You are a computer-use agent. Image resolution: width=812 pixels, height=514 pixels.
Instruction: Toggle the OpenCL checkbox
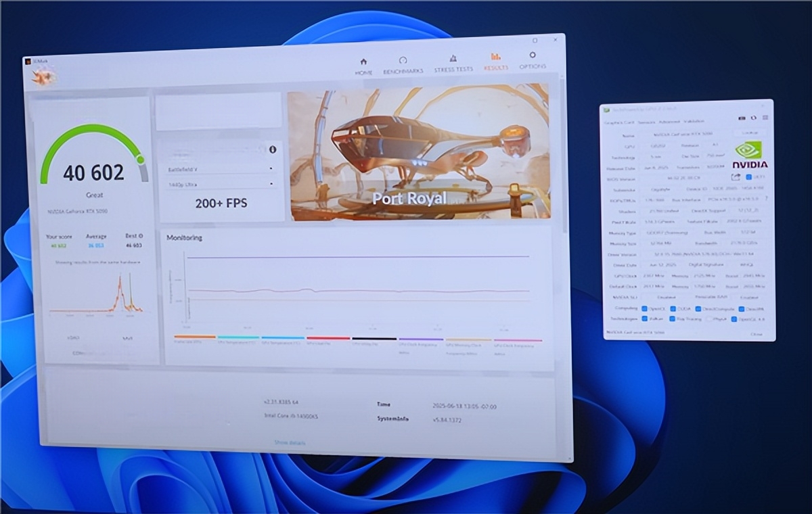644,308
